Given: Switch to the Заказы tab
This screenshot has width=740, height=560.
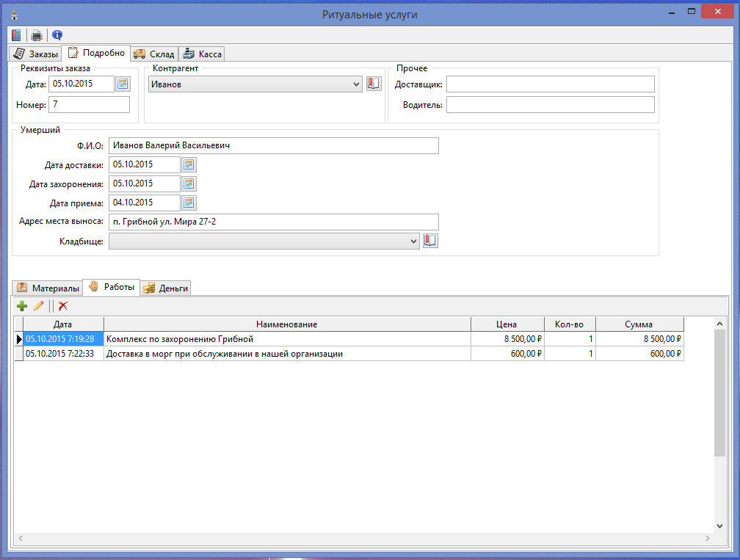Looking at the screenshot, I should [35, 54].
